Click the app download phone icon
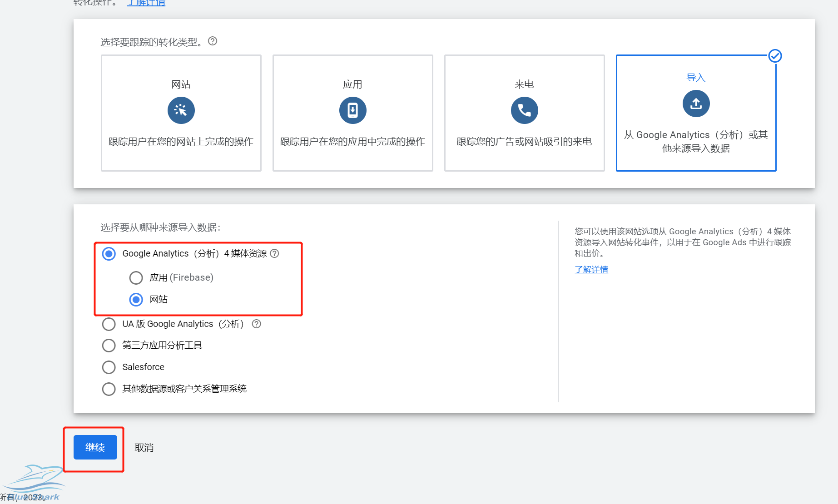 [x=353, y=110]
